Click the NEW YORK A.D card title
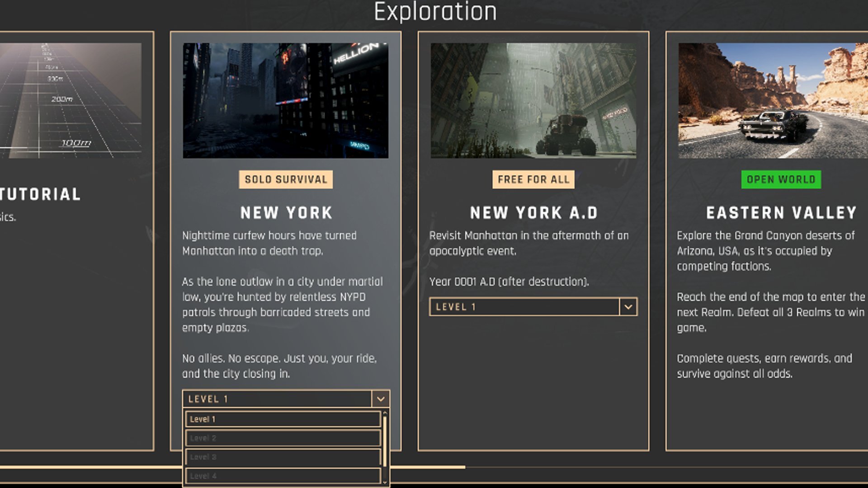Image resolution: width=868 pixels, height=488 pixels. click(x=533, y=213)
